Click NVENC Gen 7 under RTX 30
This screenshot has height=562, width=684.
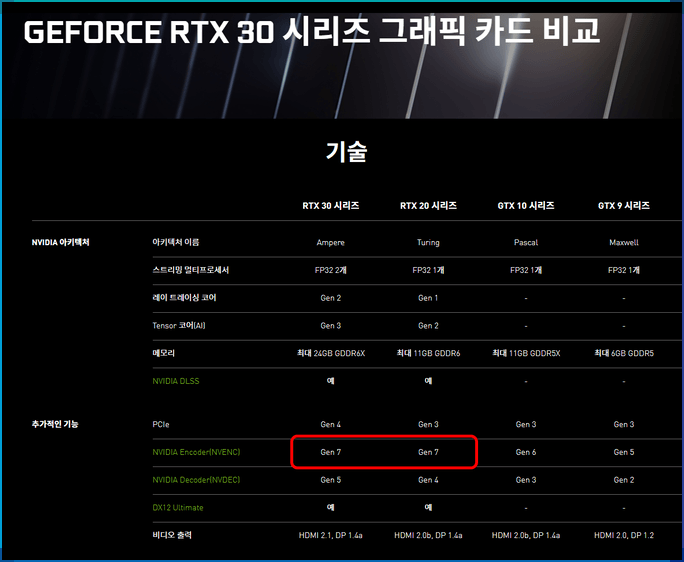(331, 452)
